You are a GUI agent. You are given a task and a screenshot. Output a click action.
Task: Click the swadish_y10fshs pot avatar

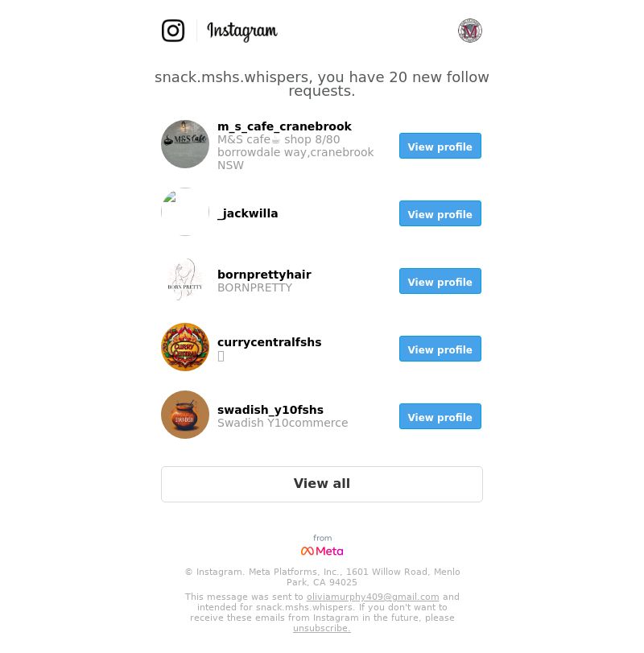pos(185,415)
